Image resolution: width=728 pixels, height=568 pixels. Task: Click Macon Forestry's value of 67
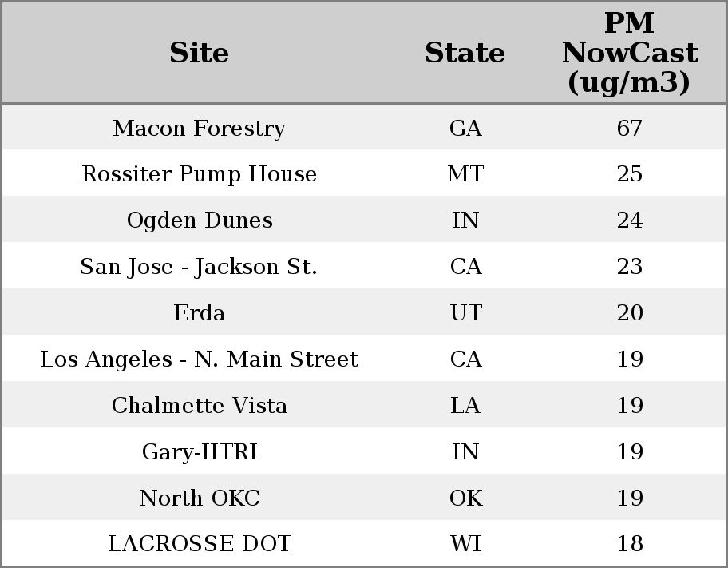(x=629, y=128)
